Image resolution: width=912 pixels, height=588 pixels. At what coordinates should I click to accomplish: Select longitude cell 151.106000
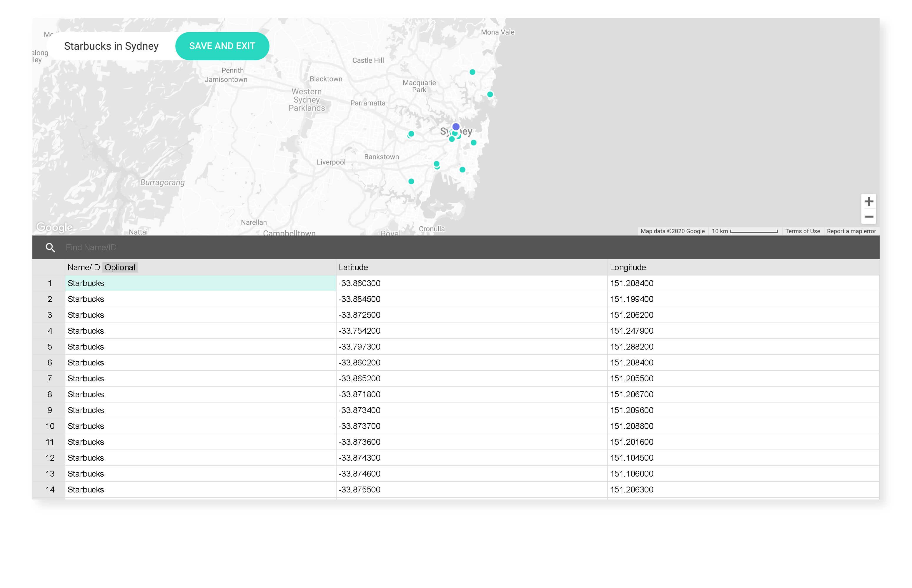[x=743, y=473]
